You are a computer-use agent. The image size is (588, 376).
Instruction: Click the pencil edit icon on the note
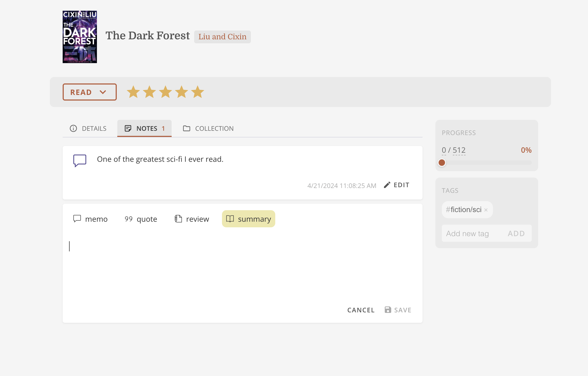point(387,185)
